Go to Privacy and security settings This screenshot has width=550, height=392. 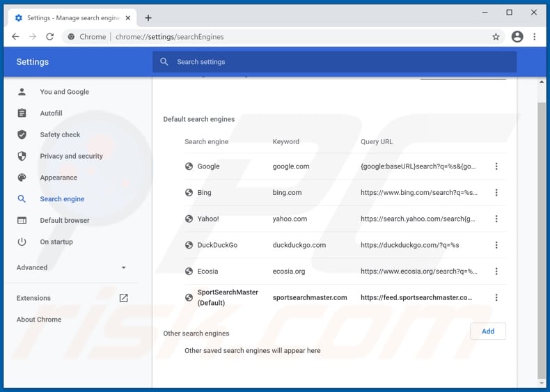71,157
